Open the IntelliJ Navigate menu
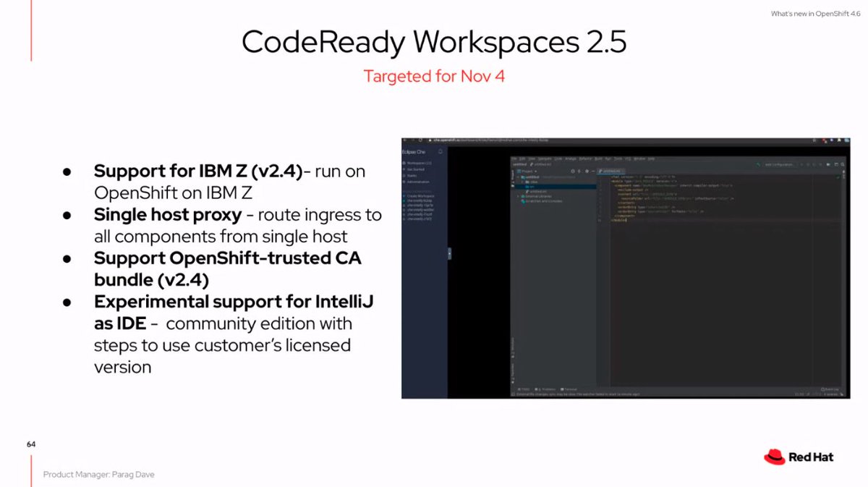The width and height of the screenshot is (868, 487). (x=545, y=158)
